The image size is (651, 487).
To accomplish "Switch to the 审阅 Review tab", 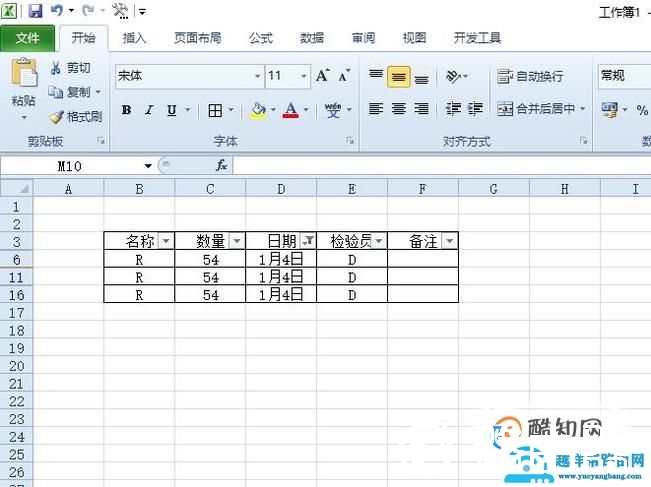I will coord(363,38).
